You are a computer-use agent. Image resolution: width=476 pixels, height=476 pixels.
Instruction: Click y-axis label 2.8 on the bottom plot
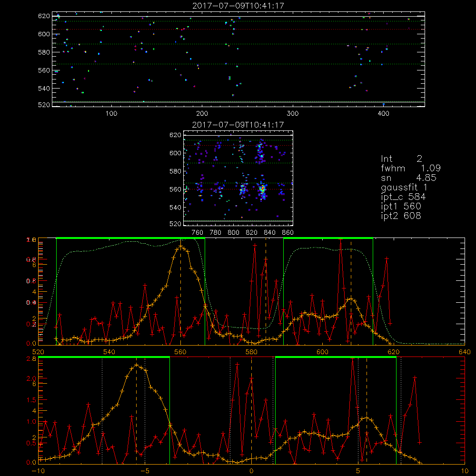click(x=32, y=359)
